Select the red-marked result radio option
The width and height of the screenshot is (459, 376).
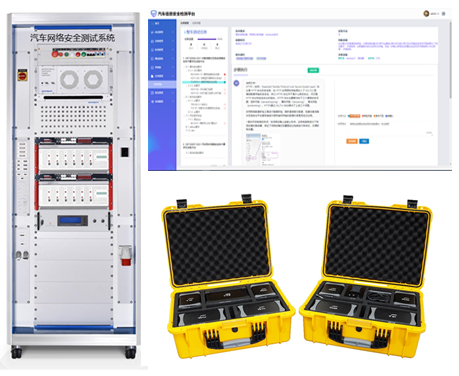pos(367,116)
